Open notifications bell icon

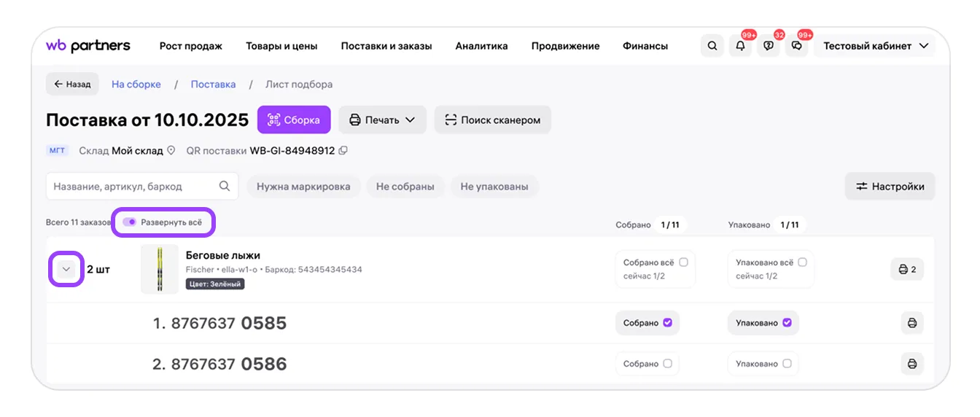[x=740, y=46]
